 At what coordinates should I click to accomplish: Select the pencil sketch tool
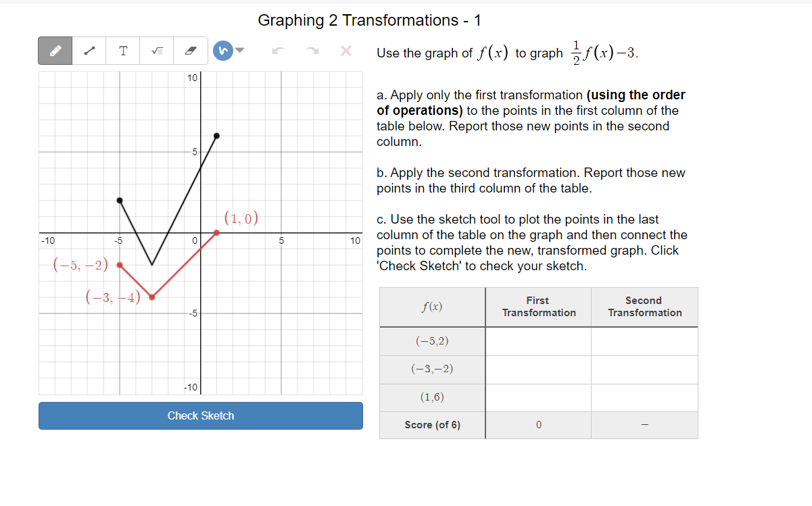point(55,51)
